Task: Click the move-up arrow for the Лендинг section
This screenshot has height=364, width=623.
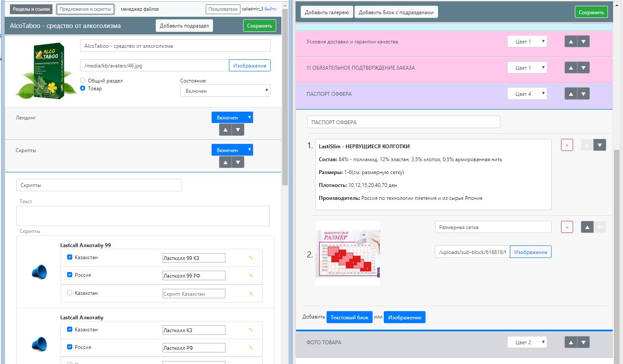Action: (225, 129)
